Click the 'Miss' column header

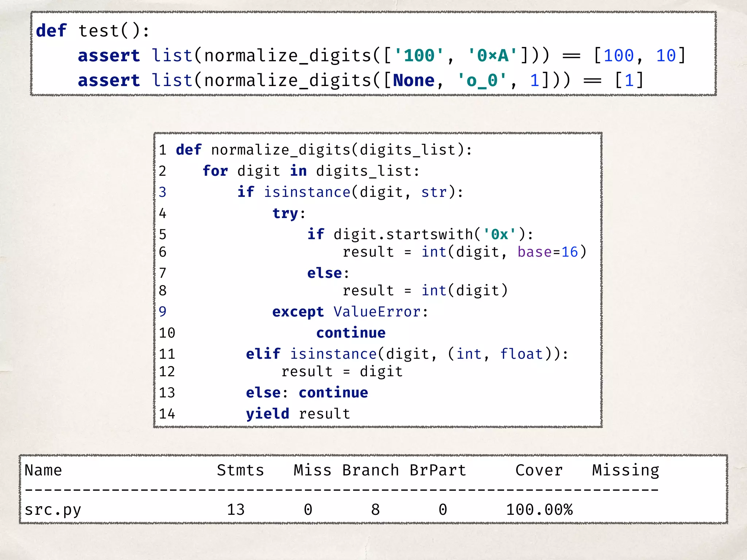(313, 470)
